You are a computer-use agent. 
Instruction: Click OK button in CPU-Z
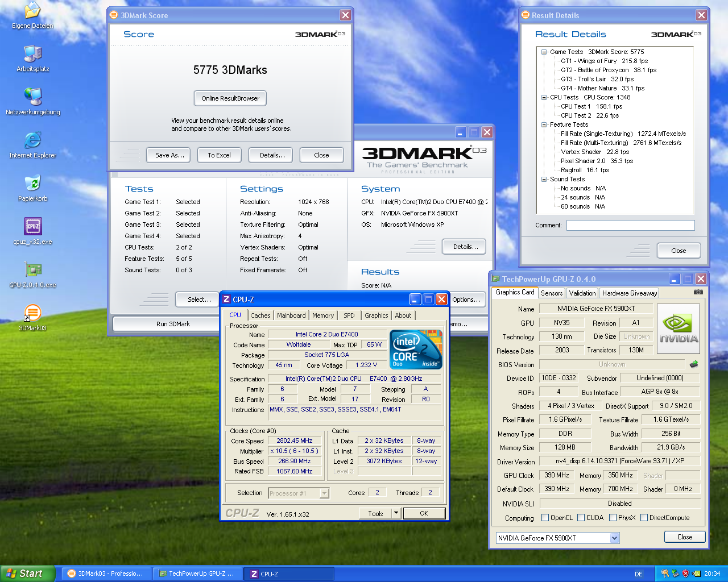tap(424, 513)
